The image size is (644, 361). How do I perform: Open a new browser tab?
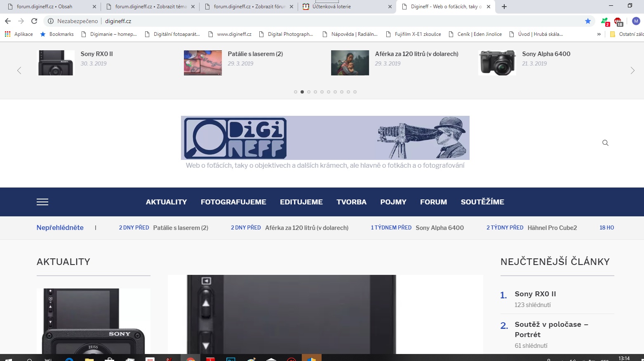click(504, 7)
